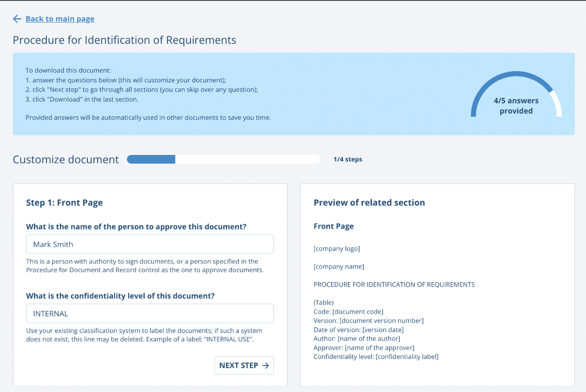Open the Back to main page link

pyautogui.click(x=60, y=19)
